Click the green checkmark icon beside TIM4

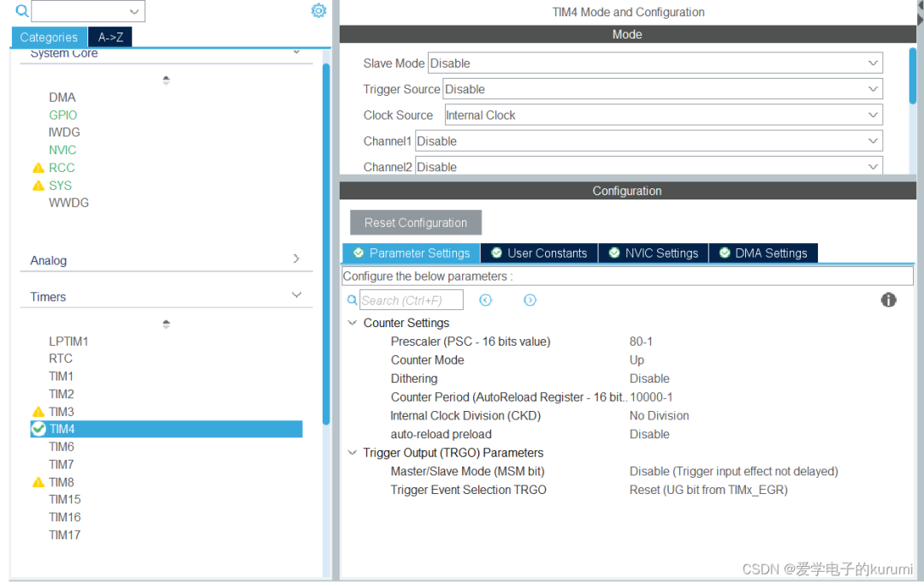tap(38, 429)
